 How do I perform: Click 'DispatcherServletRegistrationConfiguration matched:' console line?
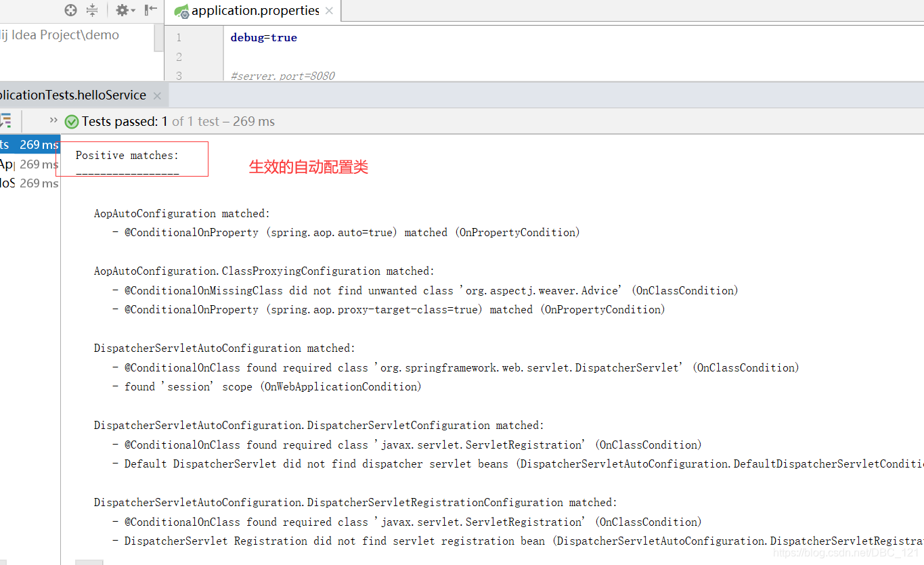(355, 503)
